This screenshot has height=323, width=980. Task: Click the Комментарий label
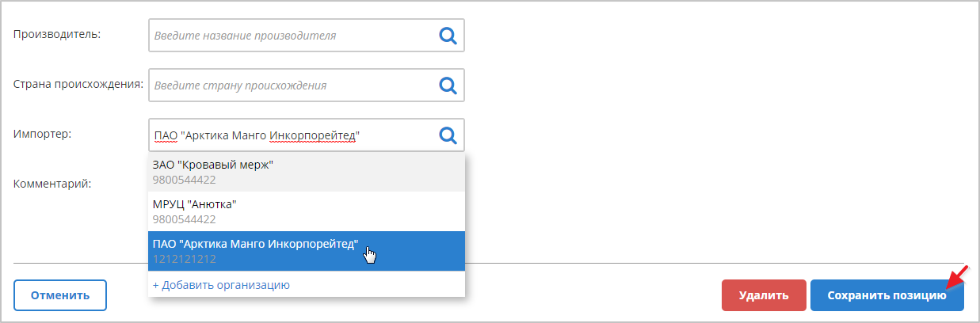pos(53,184)
